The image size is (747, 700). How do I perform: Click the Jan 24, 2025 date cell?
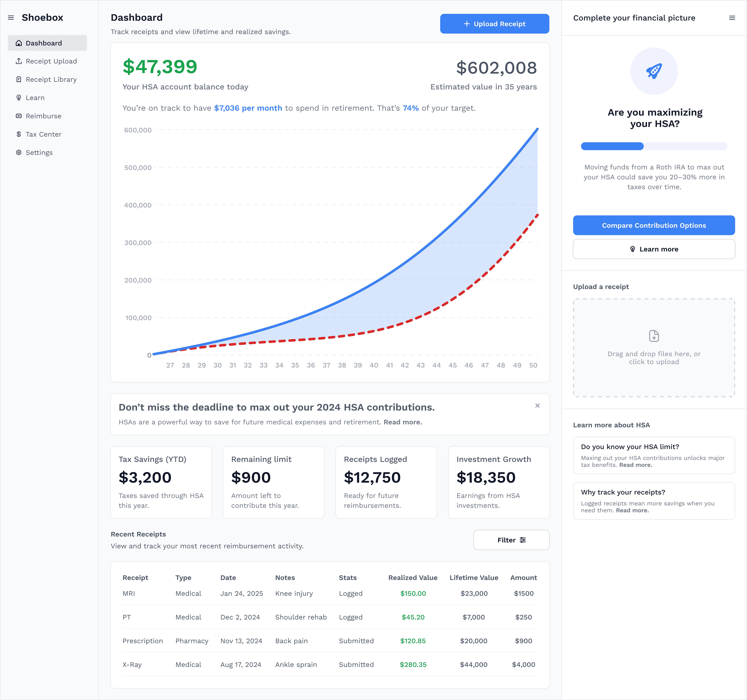coord(242,594)
